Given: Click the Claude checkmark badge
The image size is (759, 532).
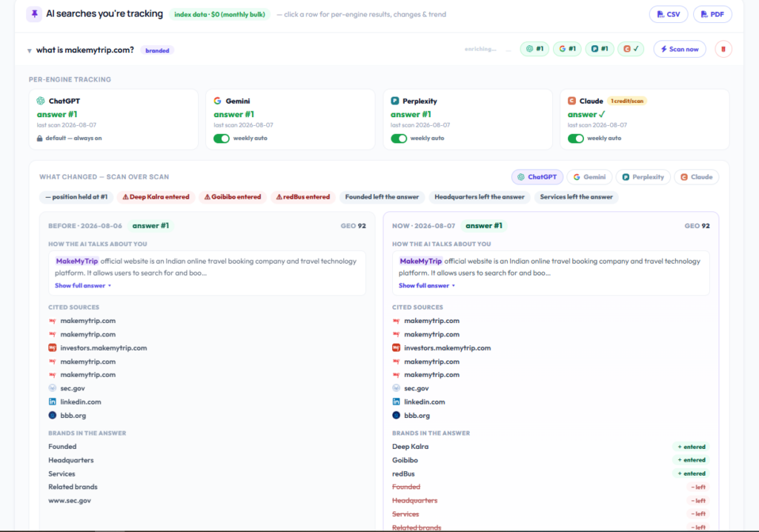Looking at the screenshot, I should [631, 49].
